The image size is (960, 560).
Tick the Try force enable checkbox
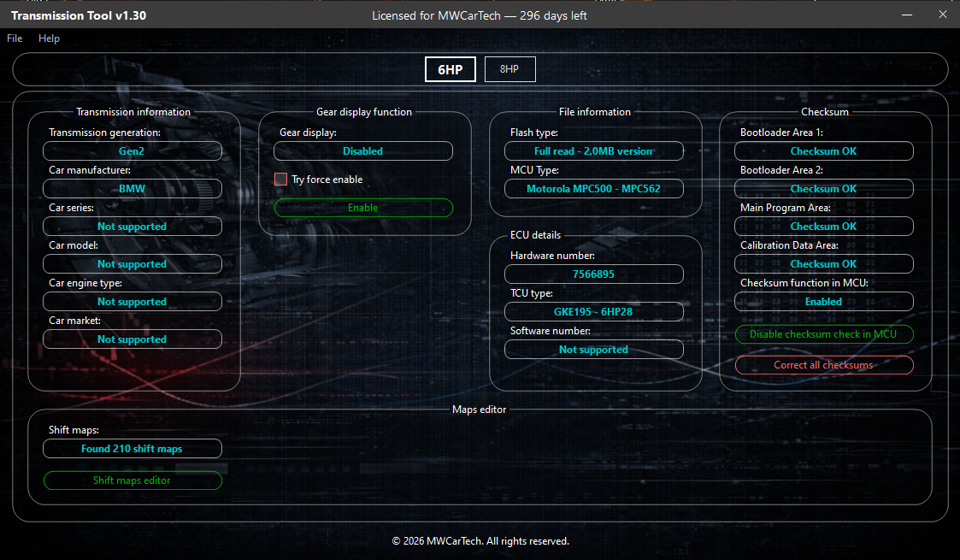pos(281,180)
